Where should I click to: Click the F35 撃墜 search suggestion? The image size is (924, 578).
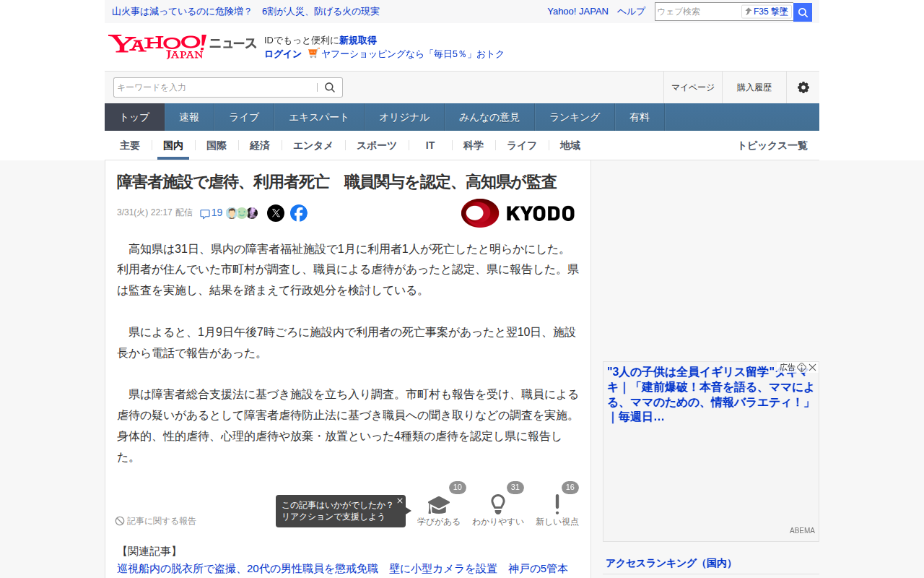767,12
